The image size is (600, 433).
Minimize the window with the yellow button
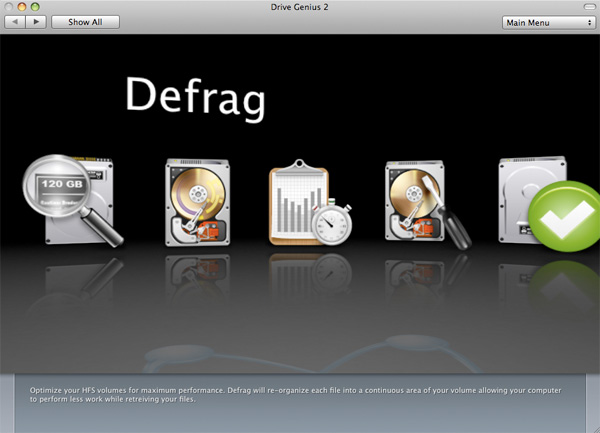22,7
